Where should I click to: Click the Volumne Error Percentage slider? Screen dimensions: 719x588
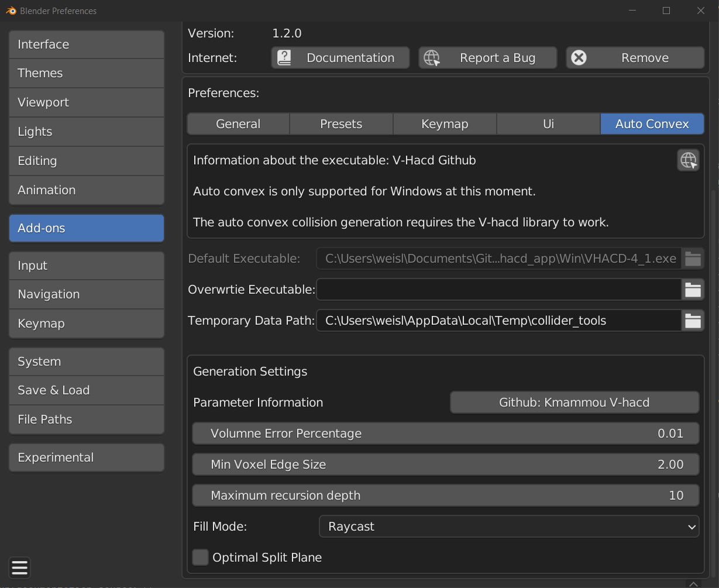click(x=445, y=434)
